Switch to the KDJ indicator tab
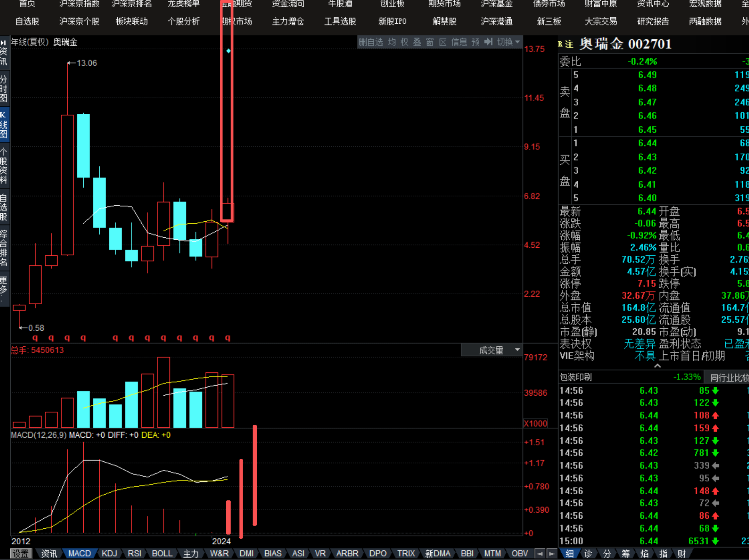The image size is (749, 560). pos(109,554)
